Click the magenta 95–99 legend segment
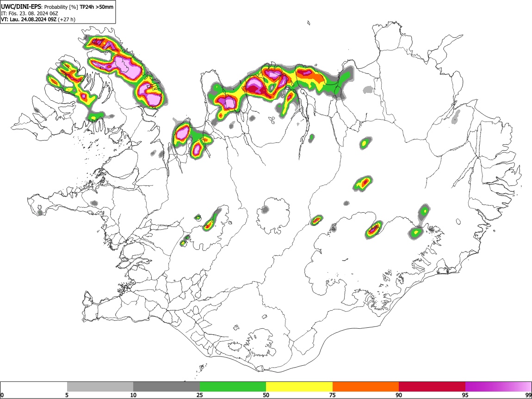 coord(498,387)
